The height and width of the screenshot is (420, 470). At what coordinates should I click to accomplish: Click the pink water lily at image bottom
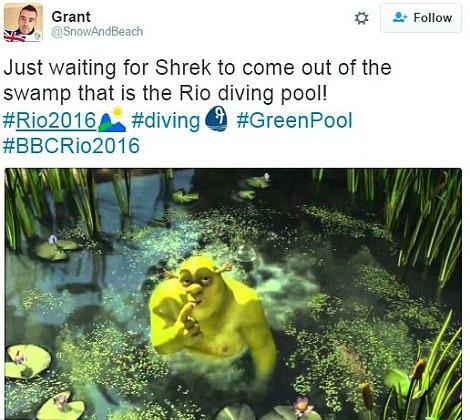(x=302, y=406)
